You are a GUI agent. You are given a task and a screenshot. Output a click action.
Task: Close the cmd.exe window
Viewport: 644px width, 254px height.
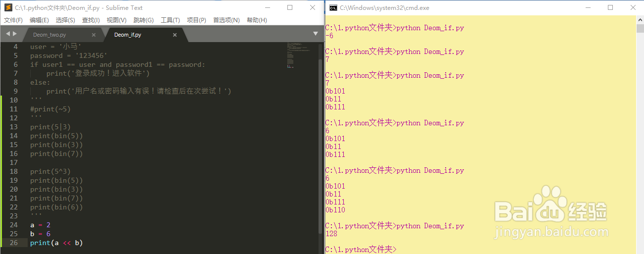(x=633, y=7)
